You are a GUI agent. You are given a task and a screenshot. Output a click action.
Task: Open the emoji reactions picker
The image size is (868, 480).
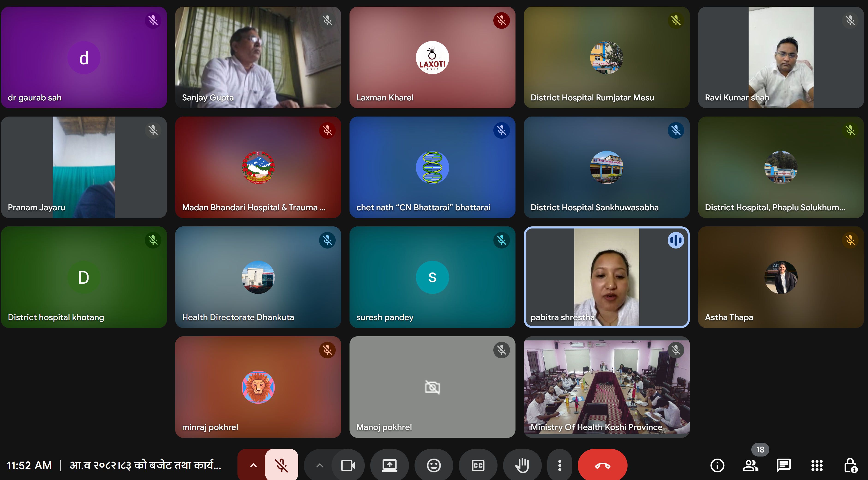433,465
